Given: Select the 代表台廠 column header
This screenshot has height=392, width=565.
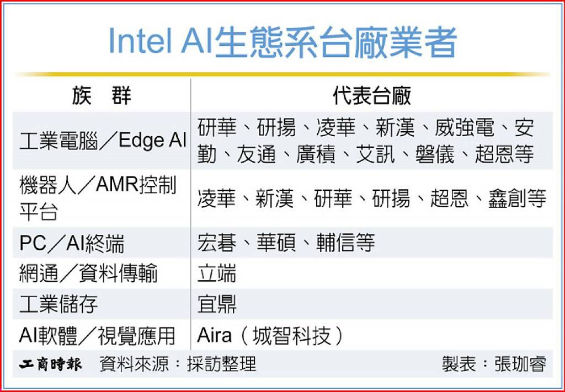Looking at the screenshot, I should [371, 96].
